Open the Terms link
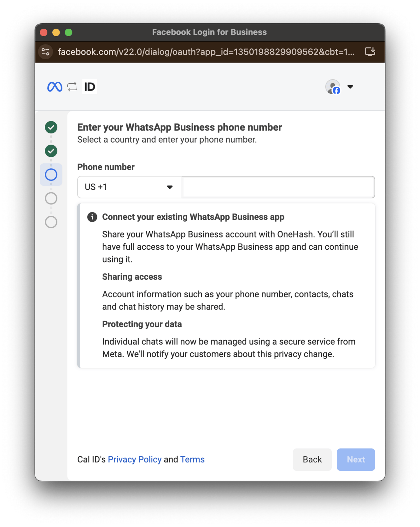Screen dimensions: 420x527 [192, 459]
